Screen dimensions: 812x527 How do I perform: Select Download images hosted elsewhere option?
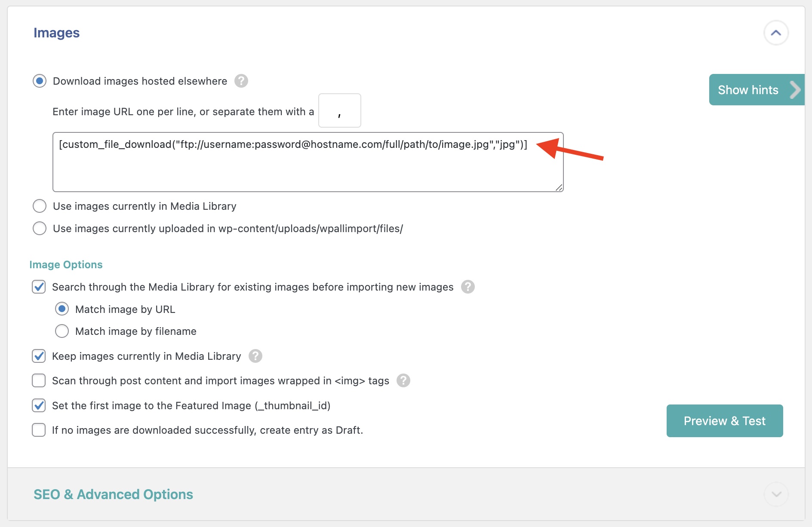40,81
